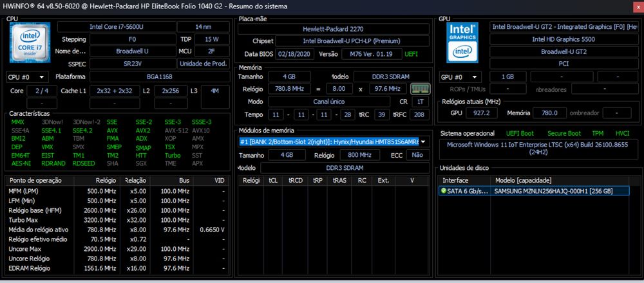Click the ECC value Não

418,155
